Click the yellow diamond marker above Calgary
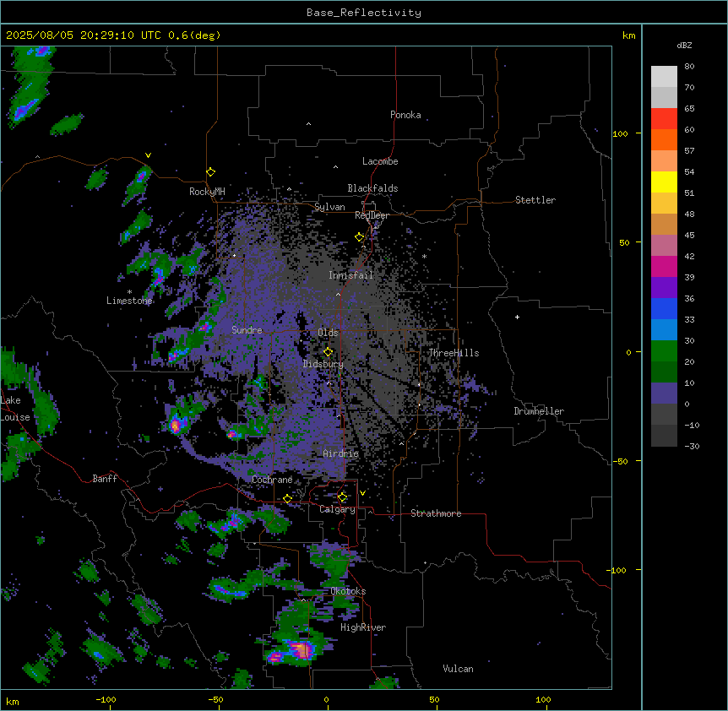This screenshot has width=728, height=711. [342, 497]
